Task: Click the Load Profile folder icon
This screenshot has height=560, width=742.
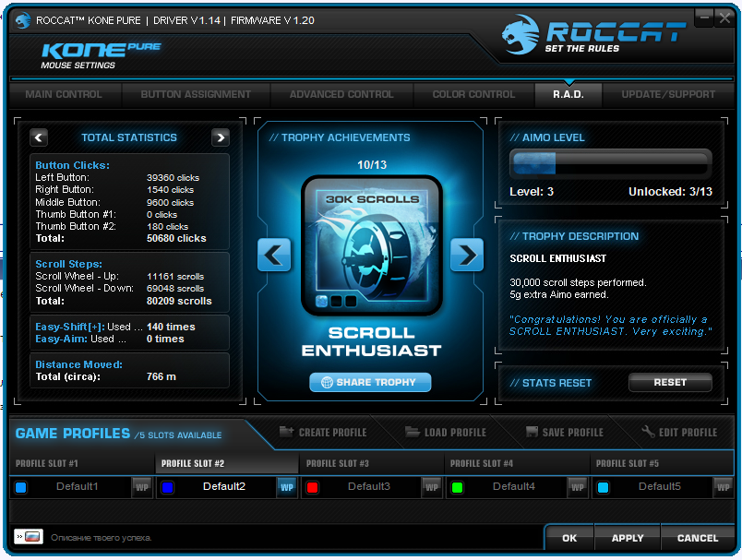Action: coord(413,432)
